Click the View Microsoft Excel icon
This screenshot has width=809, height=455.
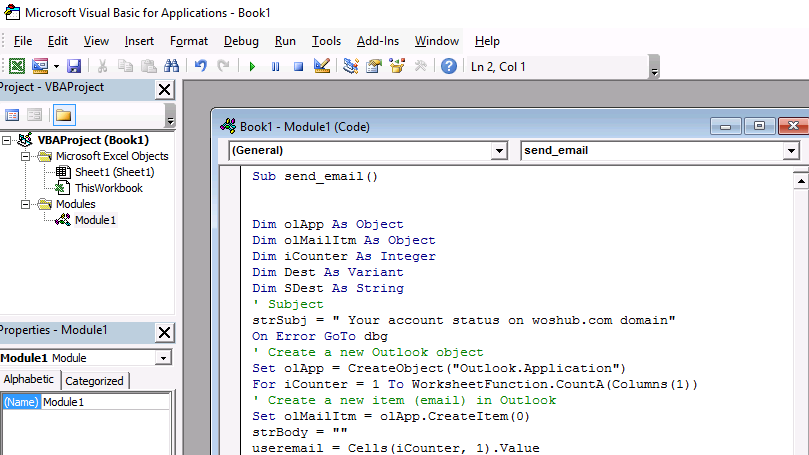(17, 66)
